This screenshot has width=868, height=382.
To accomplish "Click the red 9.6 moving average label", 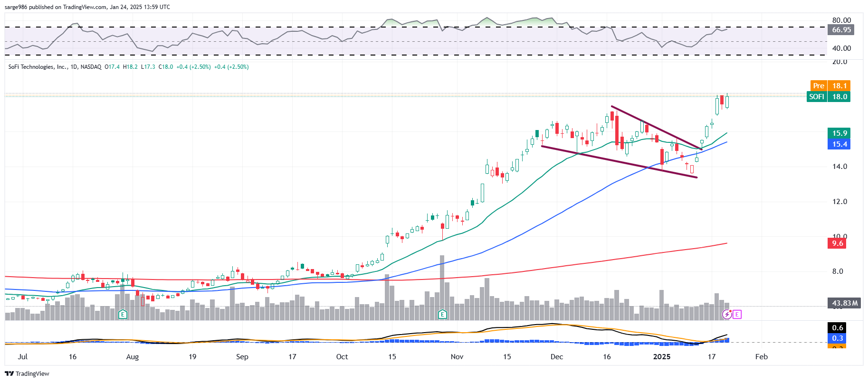I will (x=837, y=243).
